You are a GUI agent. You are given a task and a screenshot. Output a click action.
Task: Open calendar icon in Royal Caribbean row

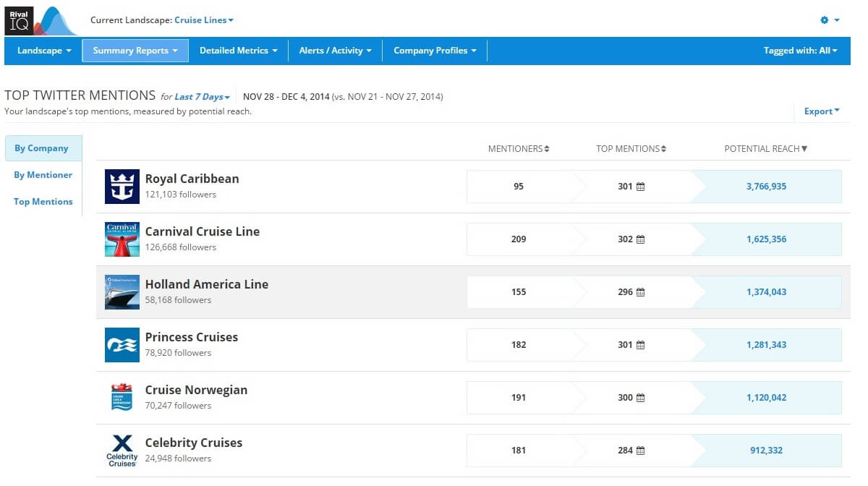(640, 187)
